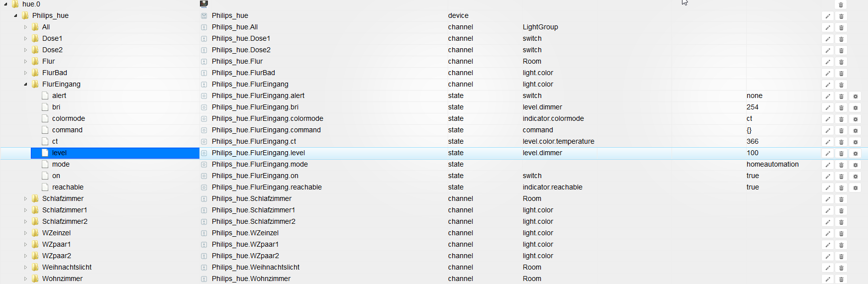Edit the FlurEingang.ct state

828,142
